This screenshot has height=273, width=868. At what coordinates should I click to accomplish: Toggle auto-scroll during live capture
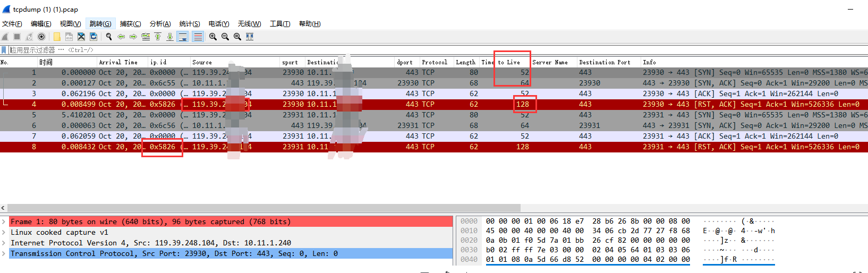click(183, 37)
